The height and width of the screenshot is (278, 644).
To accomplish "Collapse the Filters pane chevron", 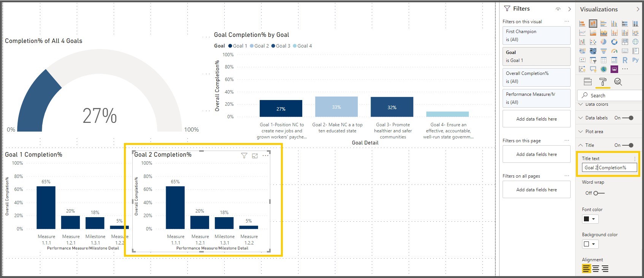I will point(569,9).
